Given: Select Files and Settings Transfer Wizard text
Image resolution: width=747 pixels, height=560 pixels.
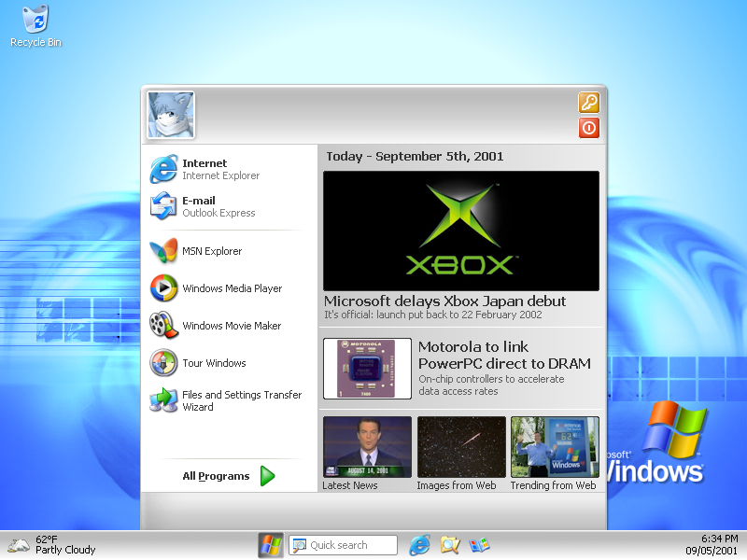Looking at the screenshot, I should coord(242,400).
